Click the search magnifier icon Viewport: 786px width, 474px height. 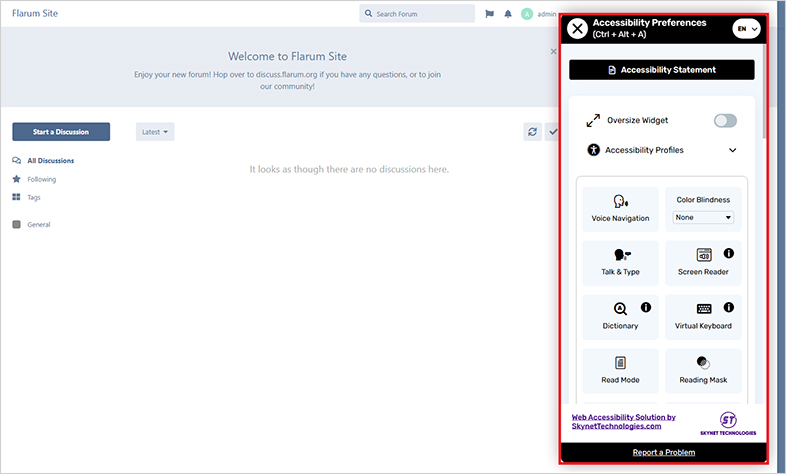pos(368,14)
